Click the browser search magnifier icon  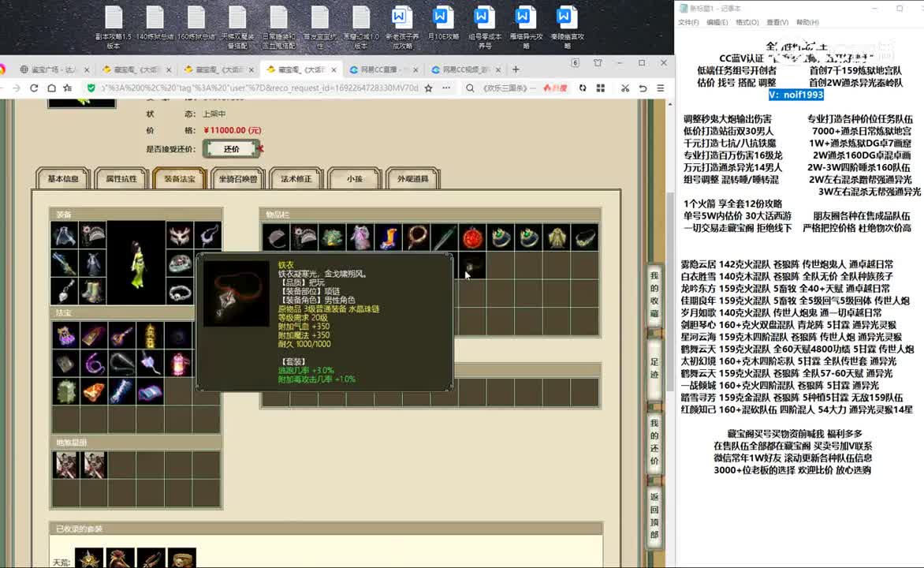click(x=470, y=88)
